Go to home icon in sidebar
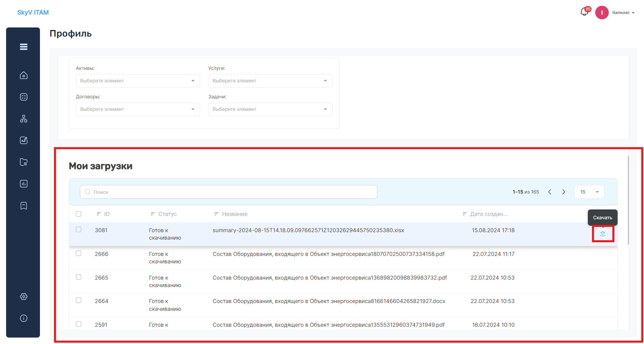Viewport: 644px width, 344px height. tap(24, 75)
